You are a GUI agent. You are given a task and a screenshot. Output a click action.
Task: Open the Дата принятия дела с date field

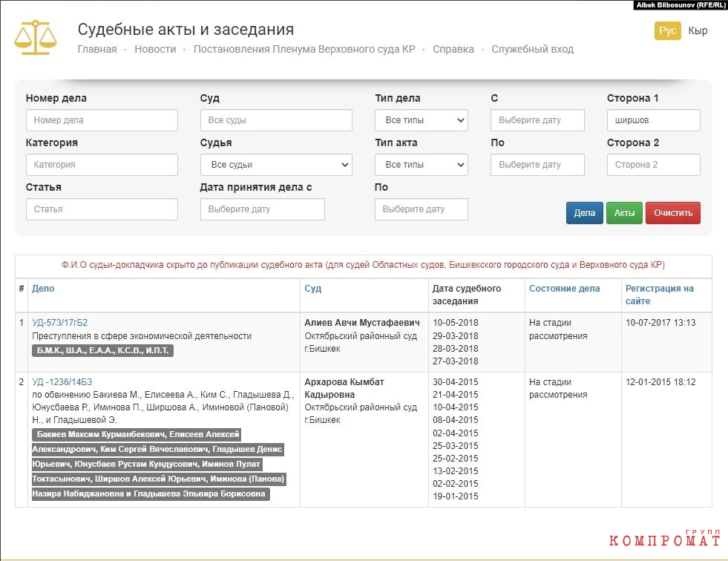[262, 209]
